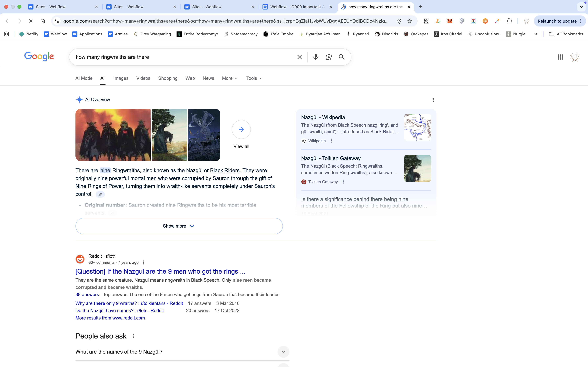Click the browser home button
588x367 pixels.
tap(42, 21)
